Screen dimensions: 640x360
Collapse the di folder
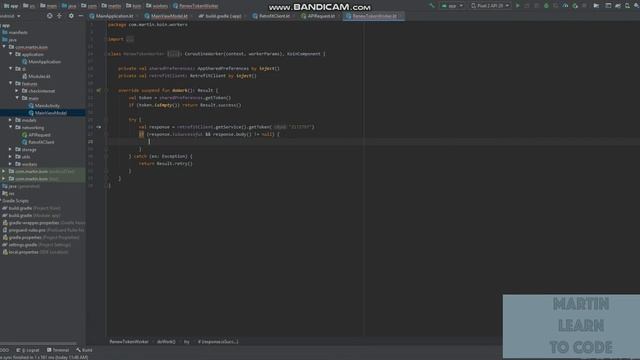11,69
